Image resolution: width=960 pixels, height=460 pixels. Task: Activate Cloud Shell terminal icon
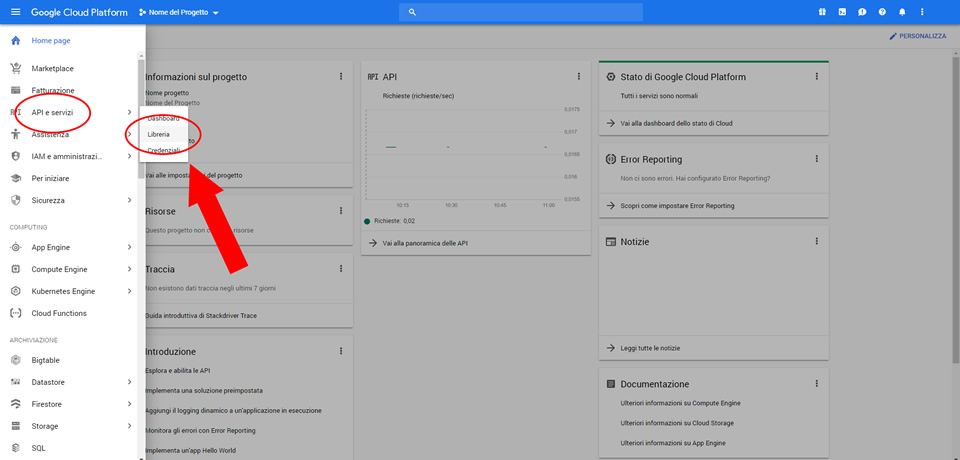coord(842,12)
